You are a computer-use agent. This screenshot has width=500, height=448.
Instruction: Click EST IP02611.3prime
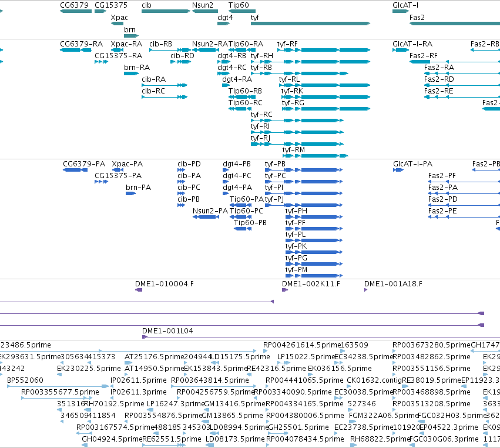[139, 393]
